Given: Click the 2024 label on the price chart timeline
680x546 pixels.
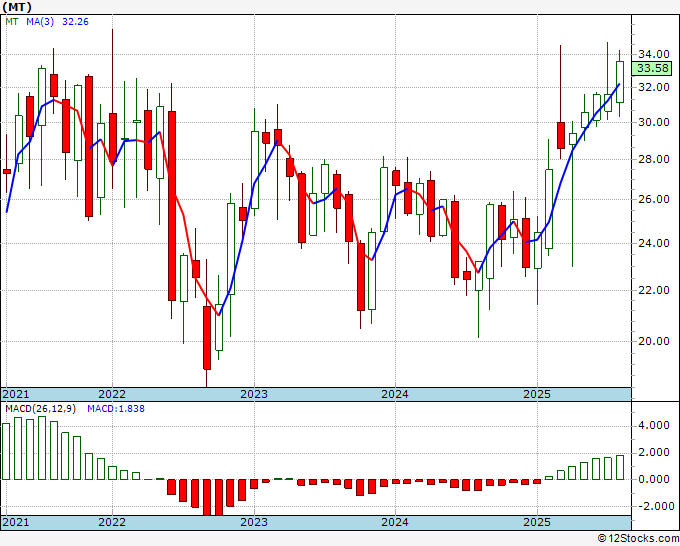Looking at the screenshot, I should (x=395, y=394).
